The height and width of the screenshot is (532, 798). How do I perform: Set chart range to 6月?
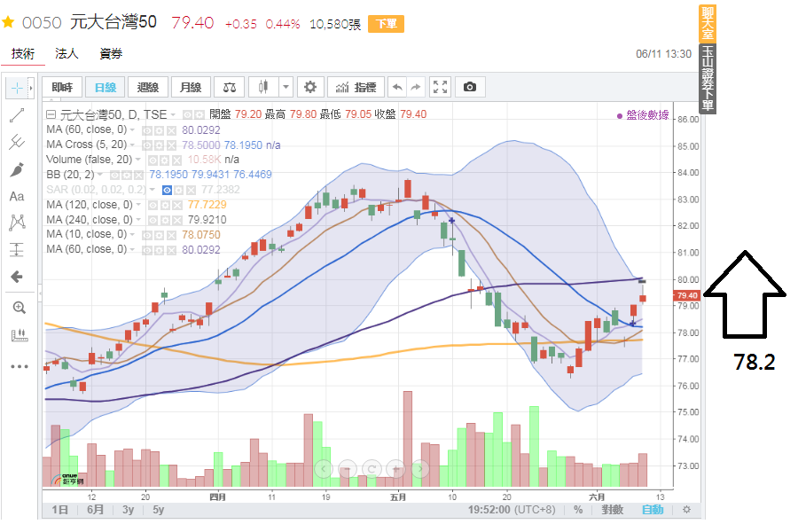click(x=96, y=510)
